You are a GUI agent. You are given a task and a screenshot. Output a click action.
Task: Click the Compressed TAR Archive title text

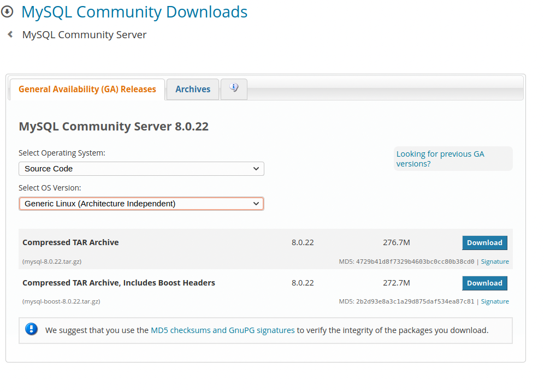(x=70, y=242)
